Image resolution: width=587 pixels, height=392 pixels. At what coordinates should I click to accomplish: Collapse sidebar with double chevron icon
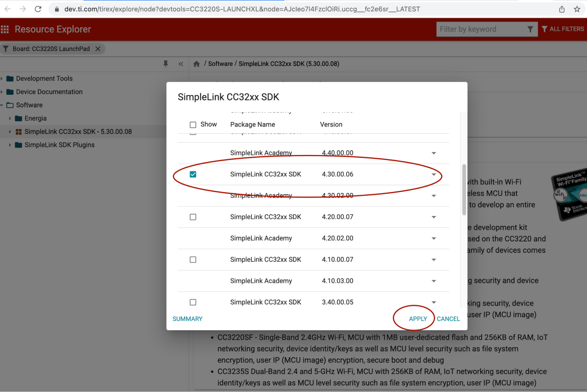(x=181, y=64)
